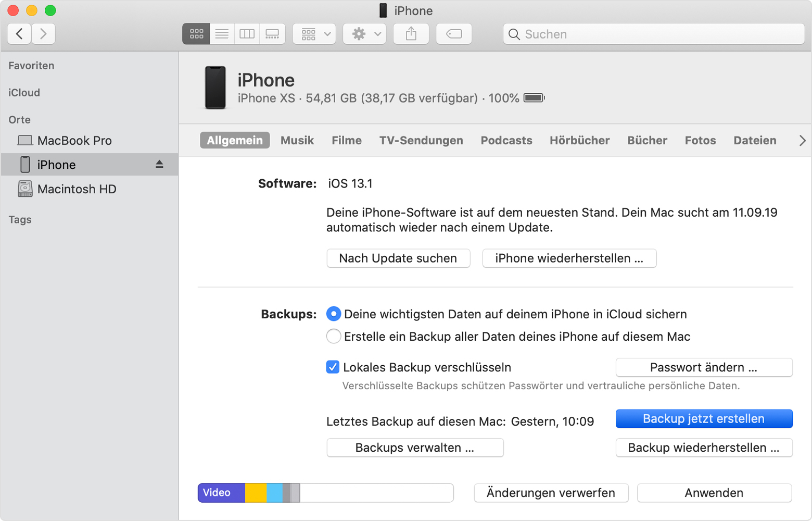The width and height of the screenshot is (812, 521).
Task: Switch Finder to column view
Action: pos(247,34)
